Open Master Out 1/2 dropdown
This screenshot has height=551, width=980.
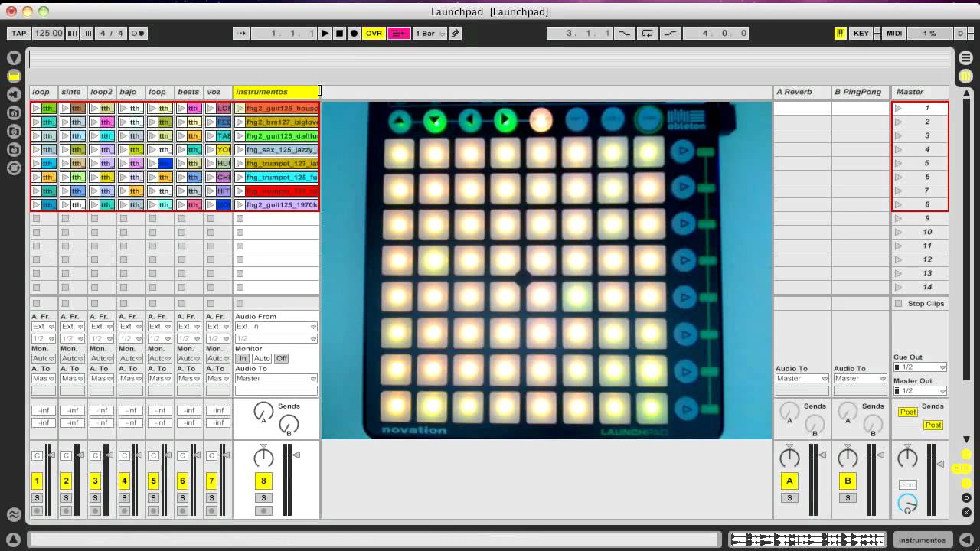coord(920,391)
